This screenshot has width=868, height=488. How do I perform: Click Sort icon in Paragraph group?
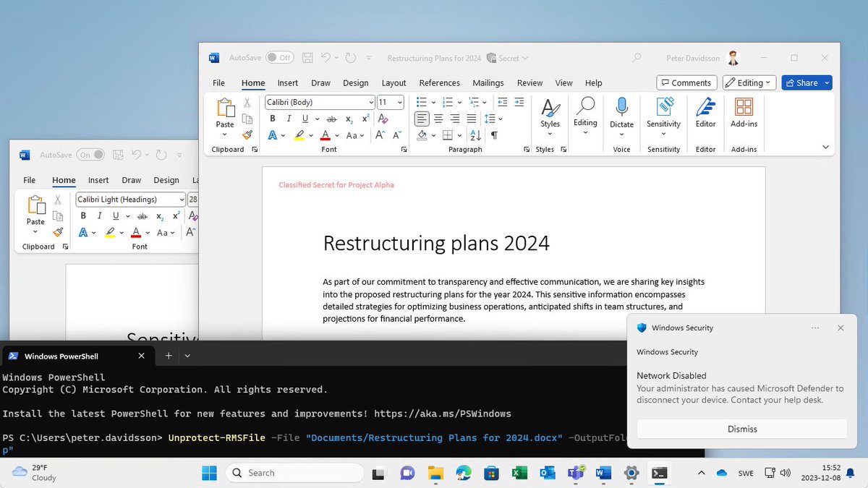475,135
